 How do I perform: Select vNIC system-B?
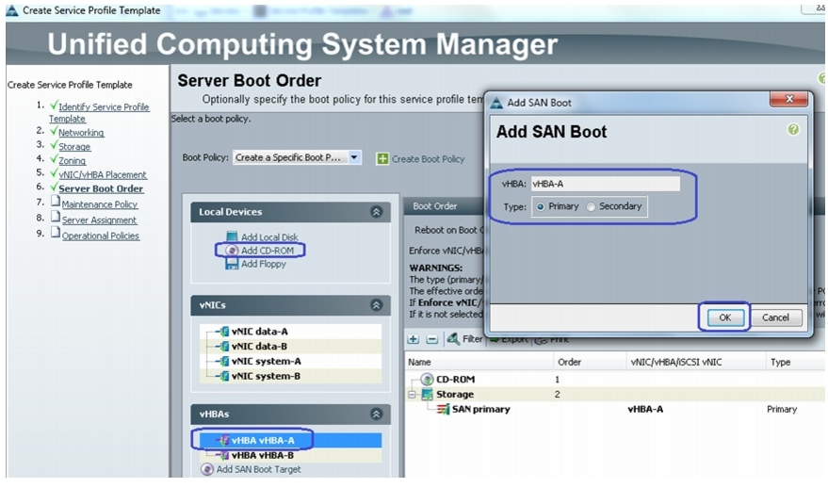tap(267, 376)
